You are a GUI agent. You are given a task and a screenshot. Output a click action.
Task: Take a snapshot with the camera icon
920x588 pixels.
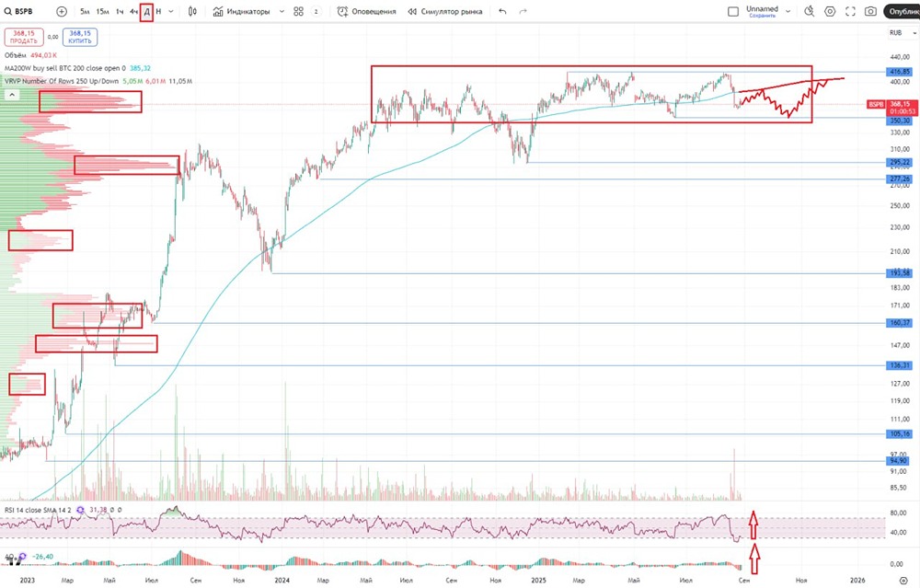pos(870,11)
